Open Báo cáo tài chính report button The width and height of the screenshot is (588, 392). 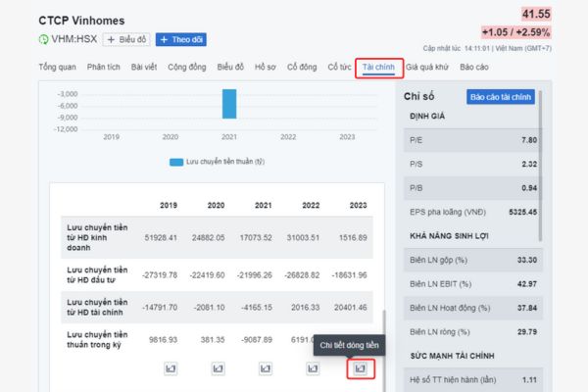pos(501,97)
